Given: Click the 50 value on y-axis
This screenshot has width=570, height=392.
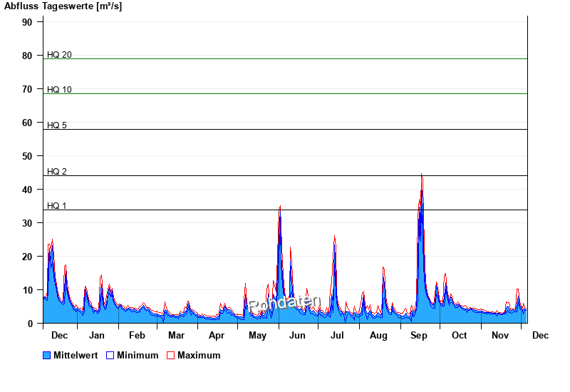Looking at the screenshot, I should pos(27,156).
